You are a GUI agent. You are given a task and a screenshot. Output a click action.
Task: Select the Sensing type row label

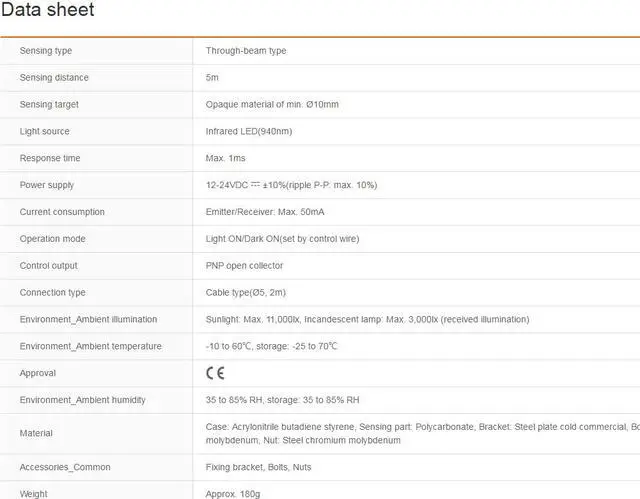46,51
